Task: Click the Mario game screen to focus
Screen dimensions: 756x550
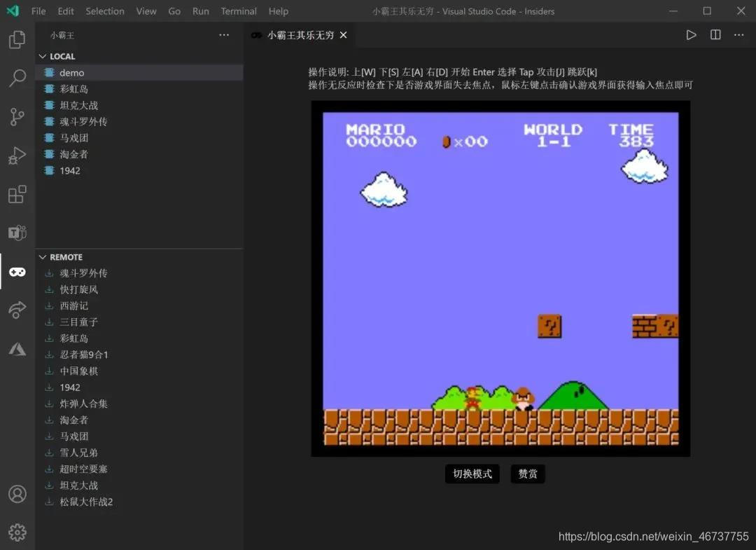Action: 500,278
